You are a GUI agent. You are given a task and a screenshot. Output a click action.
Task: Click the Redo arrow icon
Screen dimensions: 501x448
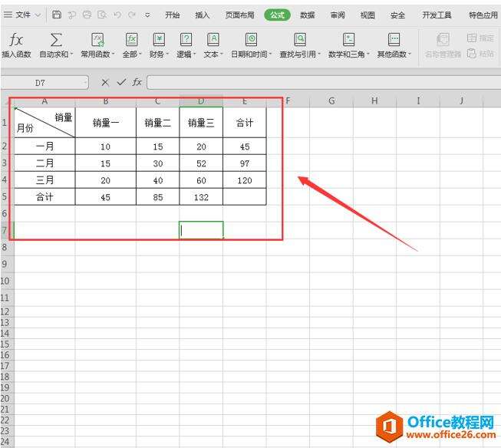(132, 15)
